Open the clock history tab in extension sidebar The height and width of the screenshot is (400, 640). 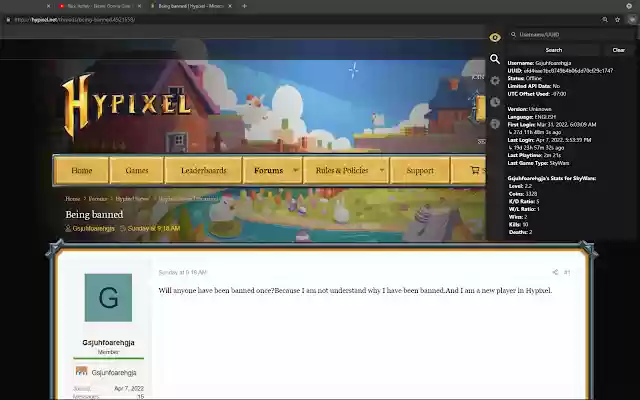click(495, 102)
